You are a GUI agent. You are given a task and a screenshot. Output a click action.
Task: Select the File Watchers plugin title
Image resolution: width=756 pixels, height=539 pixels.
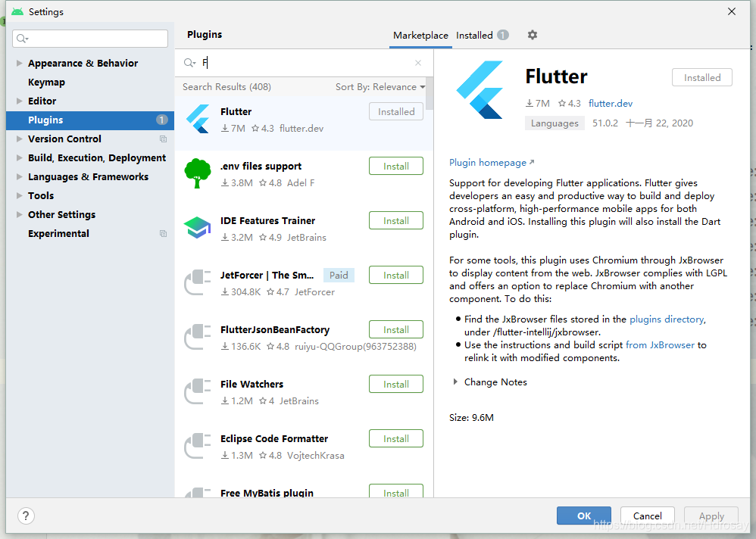coord(251,385)
